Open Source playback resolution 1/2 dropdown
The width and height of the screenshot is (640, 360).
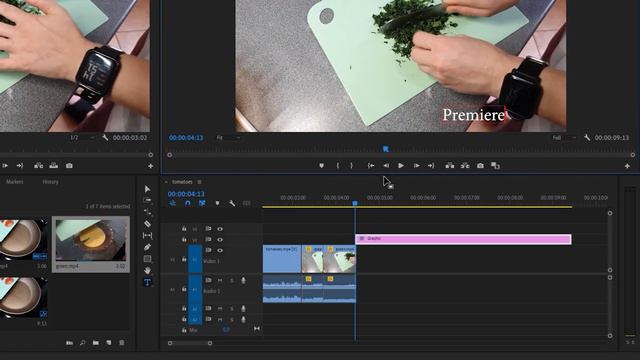click(82, 138)
